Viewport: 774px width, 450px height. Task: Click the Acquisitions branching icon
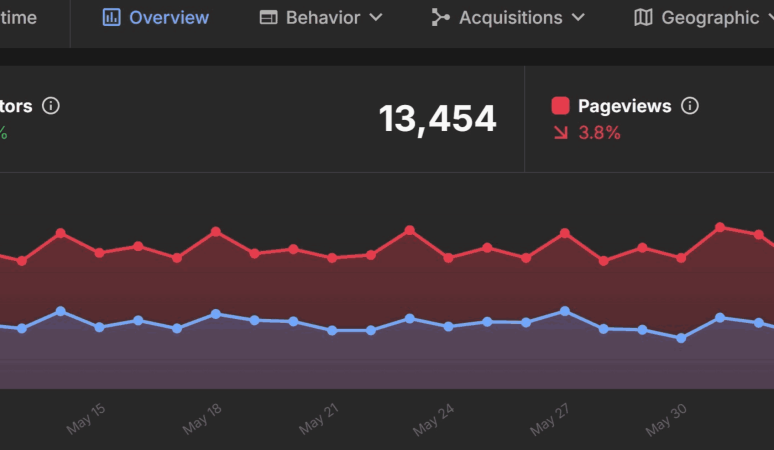coord(440,18)
